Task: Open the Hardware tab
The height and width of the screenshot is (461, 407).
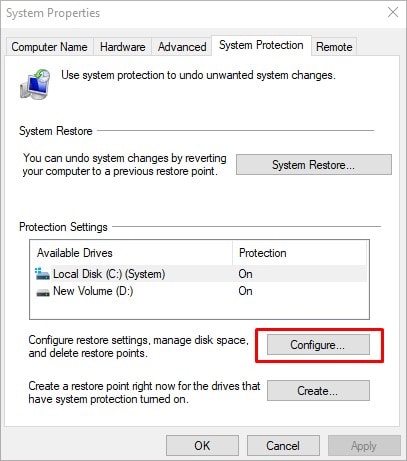Action: (x=122, y=47)
